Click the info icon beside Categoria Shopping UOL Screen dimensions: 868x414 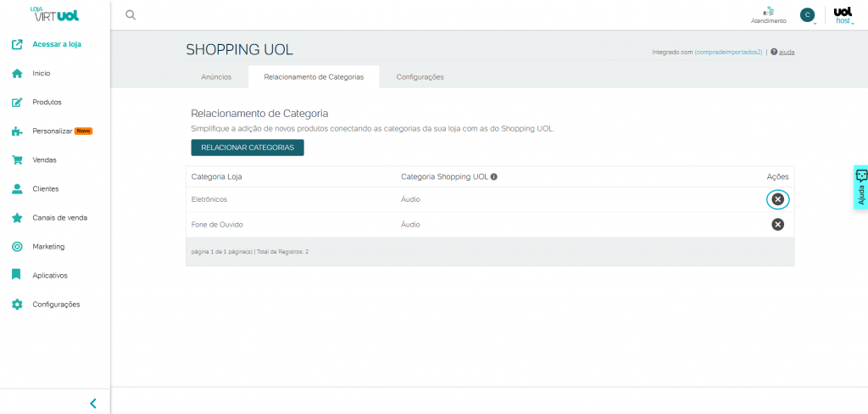coord(494,176)
